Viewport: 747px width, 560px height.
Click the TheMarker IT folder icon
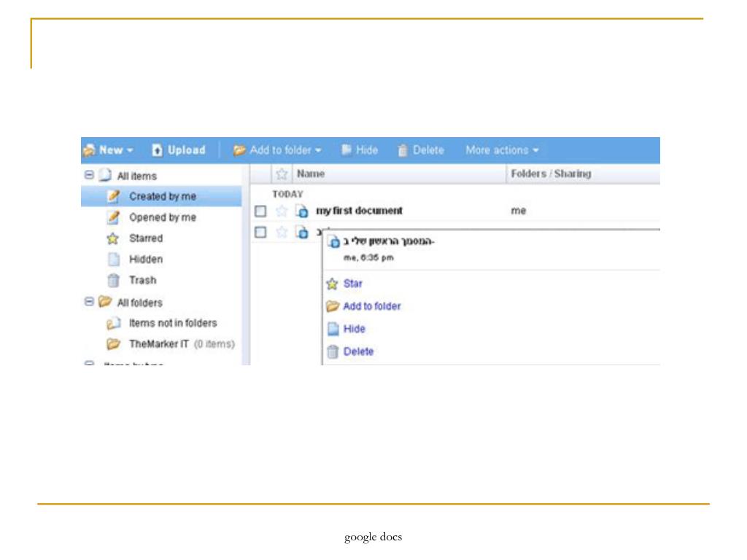click(x=113, y=344)
